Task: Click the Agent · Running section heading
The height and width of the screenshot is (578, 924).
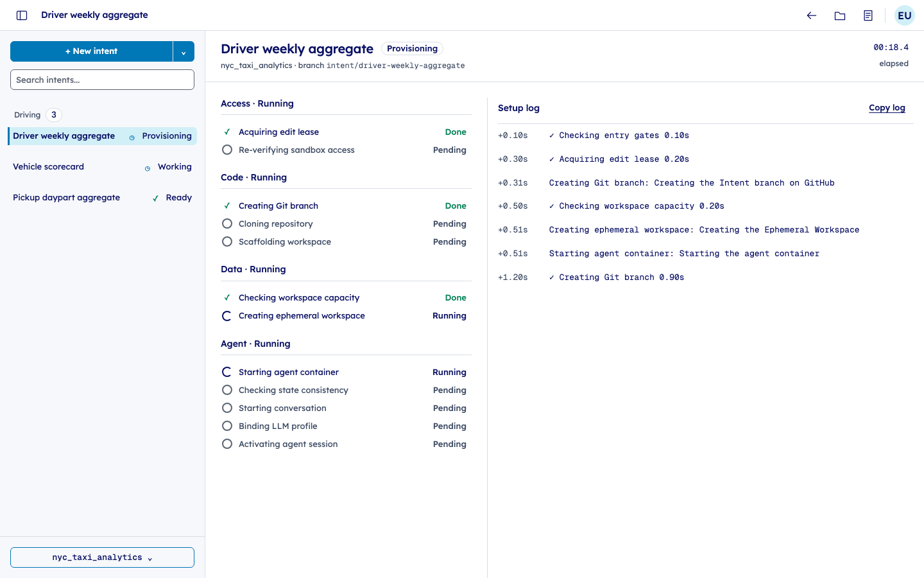Action: (x=255, y=344)
